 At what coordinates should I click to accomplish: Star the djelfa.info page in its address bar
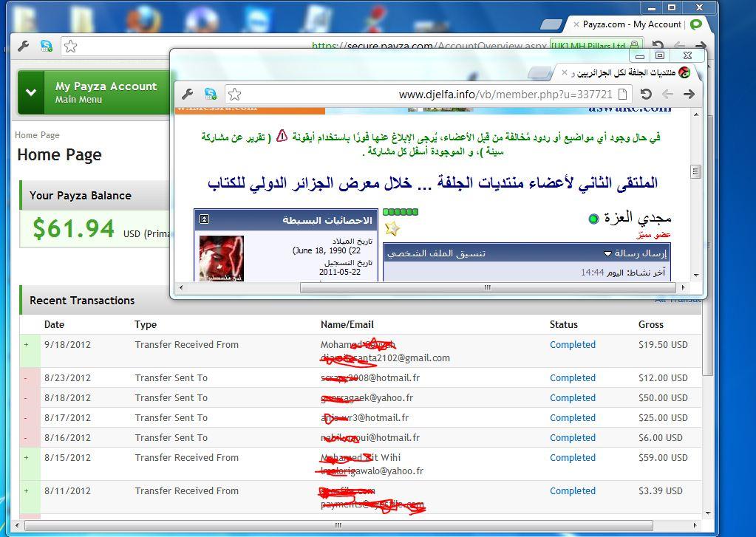234,95
